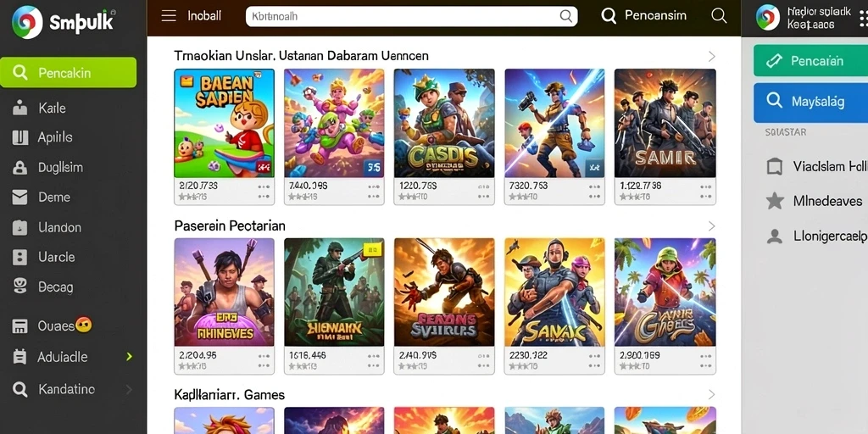Open the Seaons Svirips game thumbnail
Image resolution: width=868 pixels, height=434 pixels.
(x=444, y=292)
